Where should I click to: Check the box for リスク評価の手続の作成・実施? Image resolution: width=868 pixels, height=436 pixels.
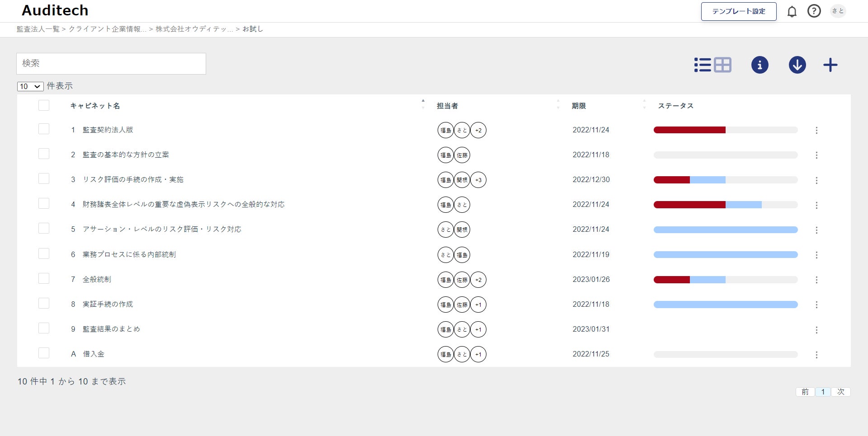click(44, 178)
